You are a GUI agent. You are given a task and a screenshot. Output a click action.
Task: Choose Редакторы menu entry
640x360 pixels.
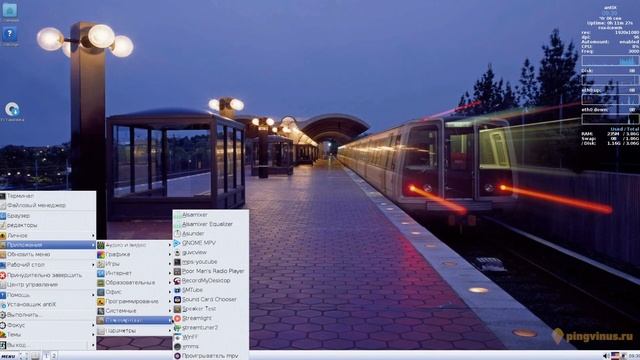pyautogui.click(x=48, y=225)
